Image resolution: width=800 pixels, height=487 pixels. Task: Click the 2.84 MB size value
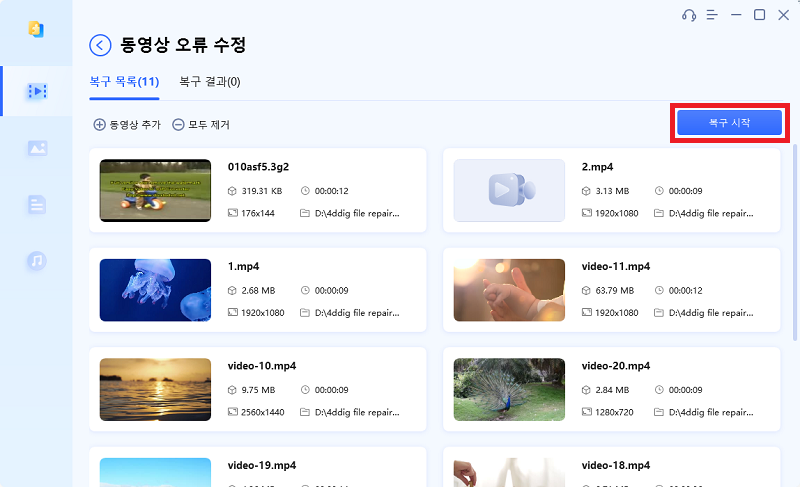tap(612, 390)
